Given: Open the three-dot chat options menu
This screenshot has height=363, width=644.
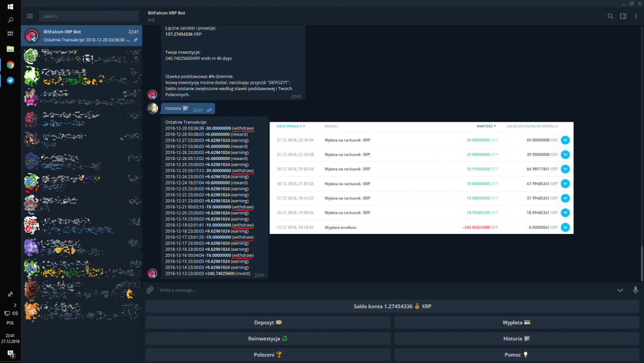Looking at the screenshot, I should pyautogui.click(x=636, y=16).
